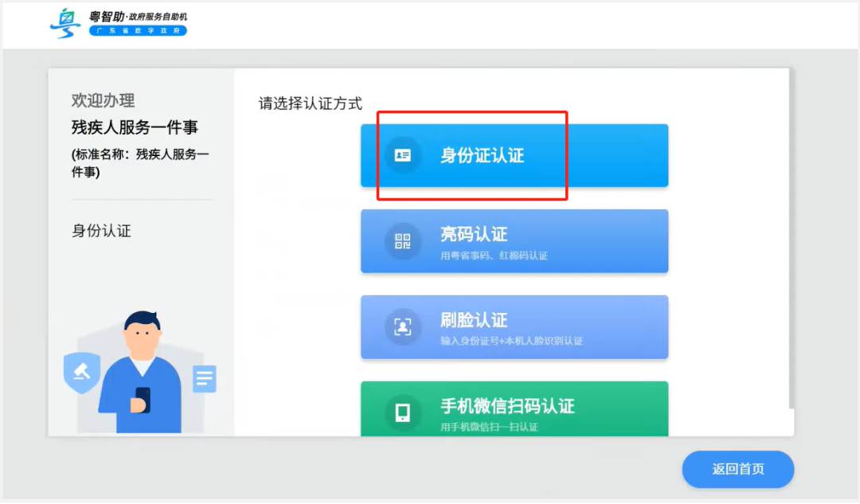Click the document list icon beside the character
Image resolution: width=860 pixels, height=504 pixels.
pyautogui.click(x=205, y=380)
